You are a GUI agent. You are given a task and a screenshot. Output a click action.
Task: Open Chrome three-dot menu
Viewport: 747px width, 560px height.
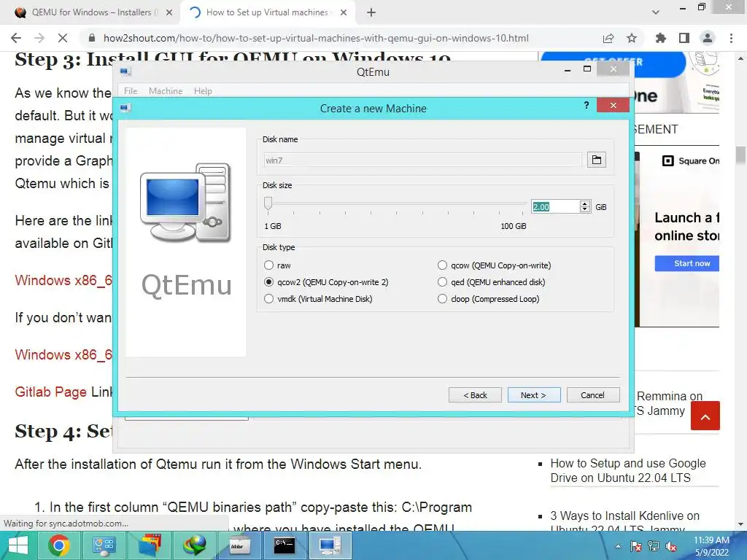coord(731,38)
